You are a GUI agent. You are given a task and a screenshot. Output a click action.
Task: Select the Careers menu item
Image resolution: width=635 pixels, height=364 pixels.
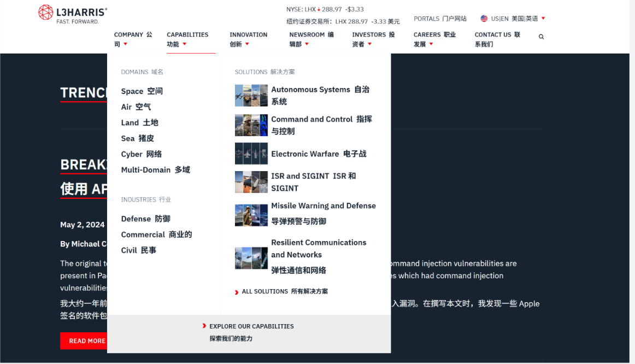point(434,39)
